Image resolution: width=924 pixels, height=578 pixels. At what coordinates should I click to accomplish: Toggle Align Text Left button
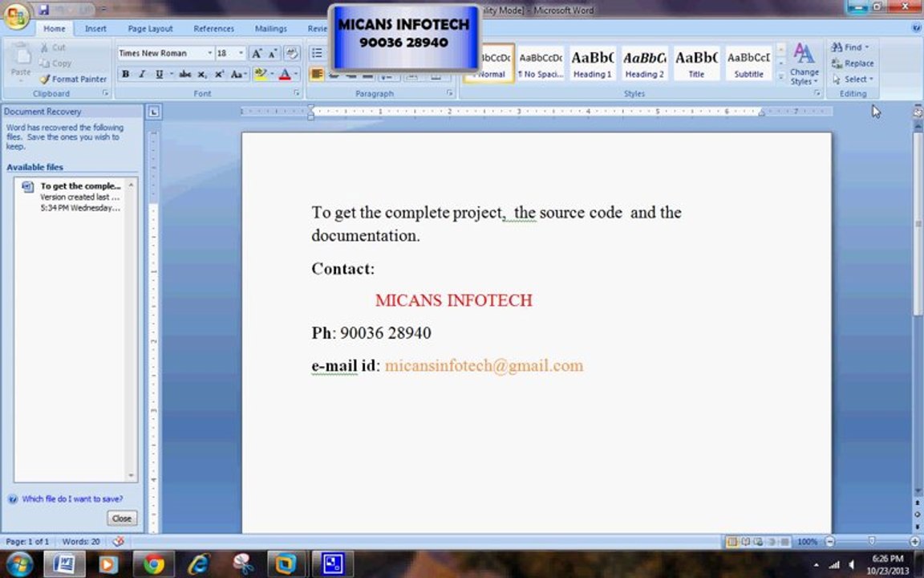click(317, 75)
